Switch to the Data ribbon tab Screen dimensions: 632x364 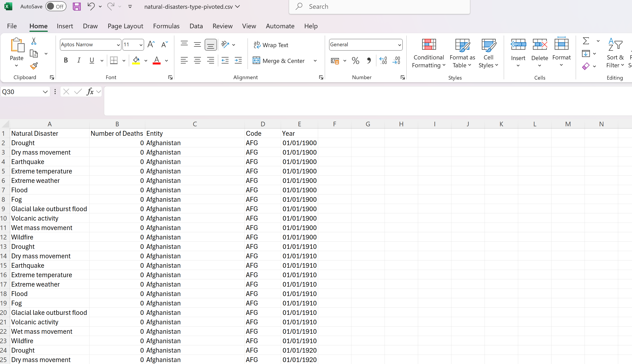pyautogui.click(x=196, y=26)
